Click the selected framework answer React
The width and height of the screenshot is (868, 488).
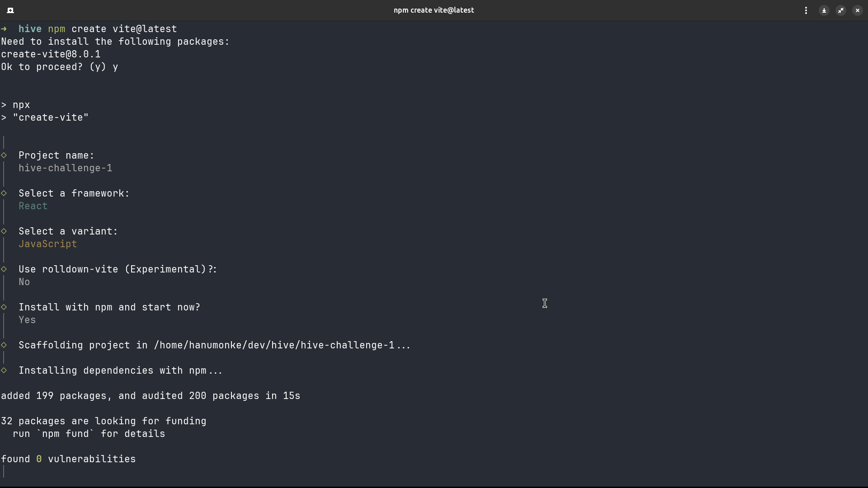point(33,206)
